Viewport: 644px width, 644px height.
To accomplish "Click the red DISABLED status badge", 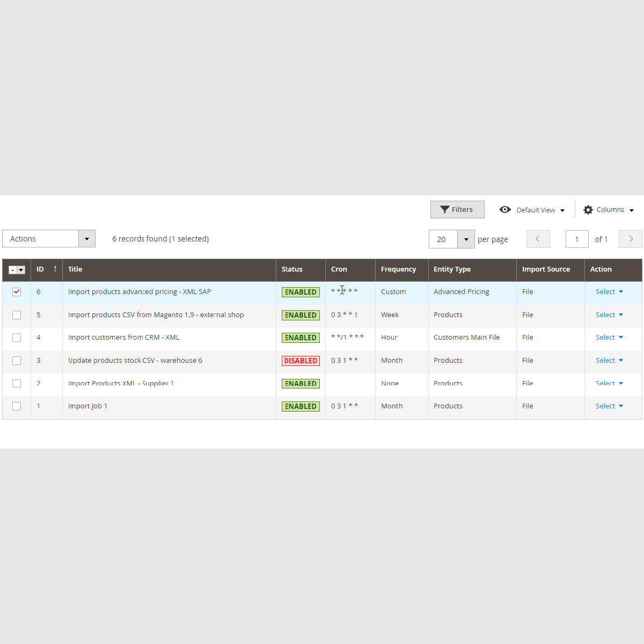I will pyautogui.click(x=301, y=361).
